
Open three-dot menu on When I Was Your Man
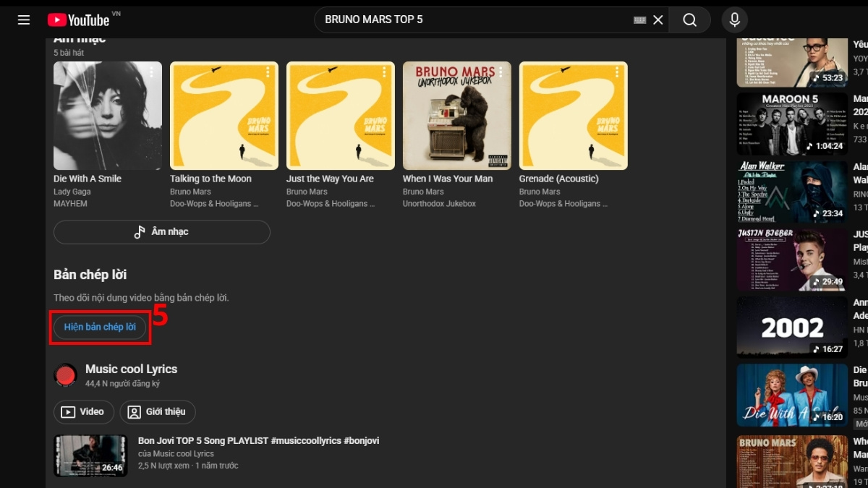pyautogui.click(x=501, y=72)
